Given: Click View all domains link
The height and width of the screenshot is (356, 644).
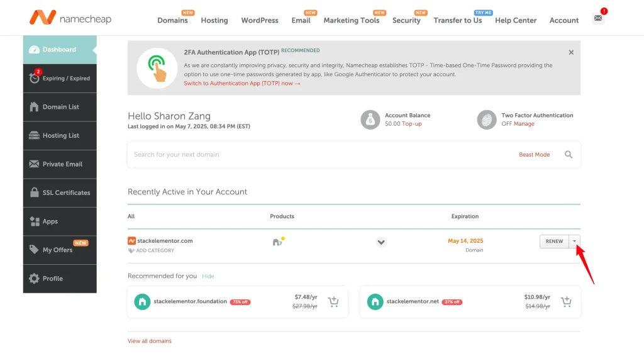Looking at the screenshot, I should tap(150, 341).
